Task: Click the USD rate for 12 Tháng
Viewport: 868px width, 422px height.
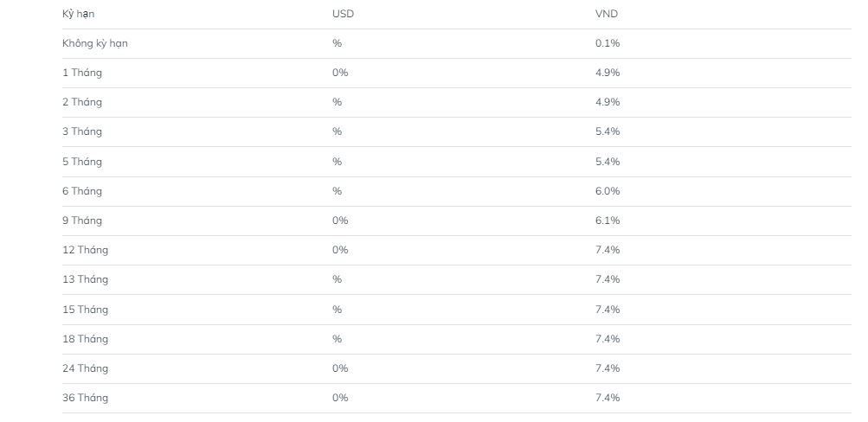Action: 340,250
